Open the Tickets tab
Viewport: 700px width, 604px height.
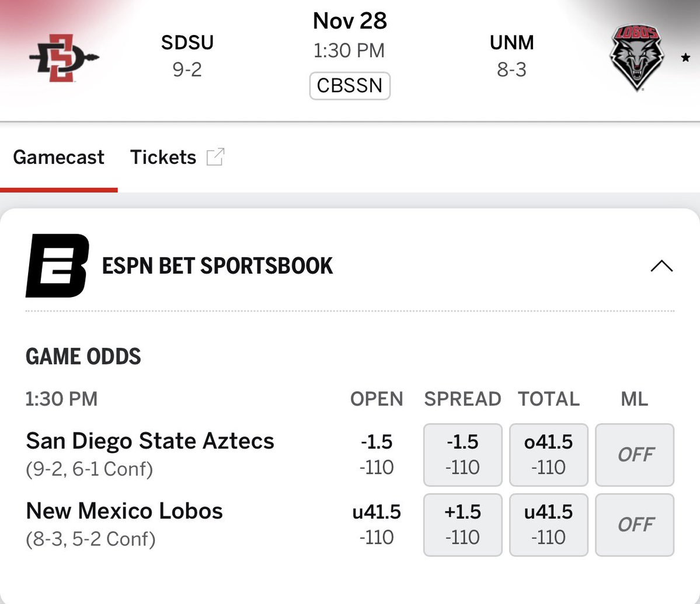pyautogui.click(x=163, y=157)
